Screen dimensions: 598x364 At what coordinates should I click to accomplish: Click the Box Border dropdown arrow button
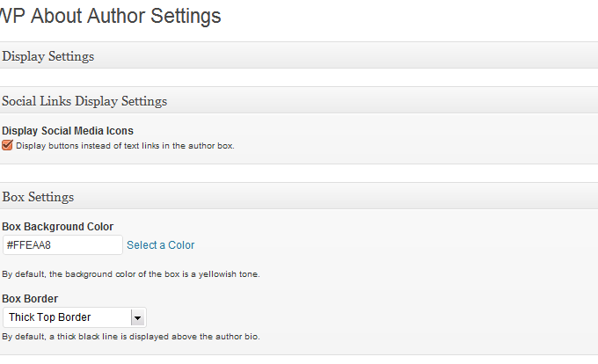(x=138, y=317)
